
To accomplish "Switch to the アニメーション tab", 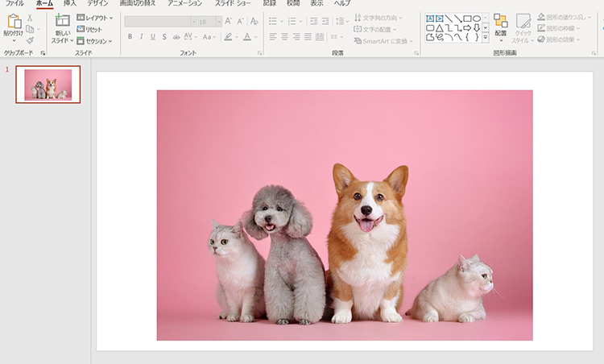I will 185,3.
